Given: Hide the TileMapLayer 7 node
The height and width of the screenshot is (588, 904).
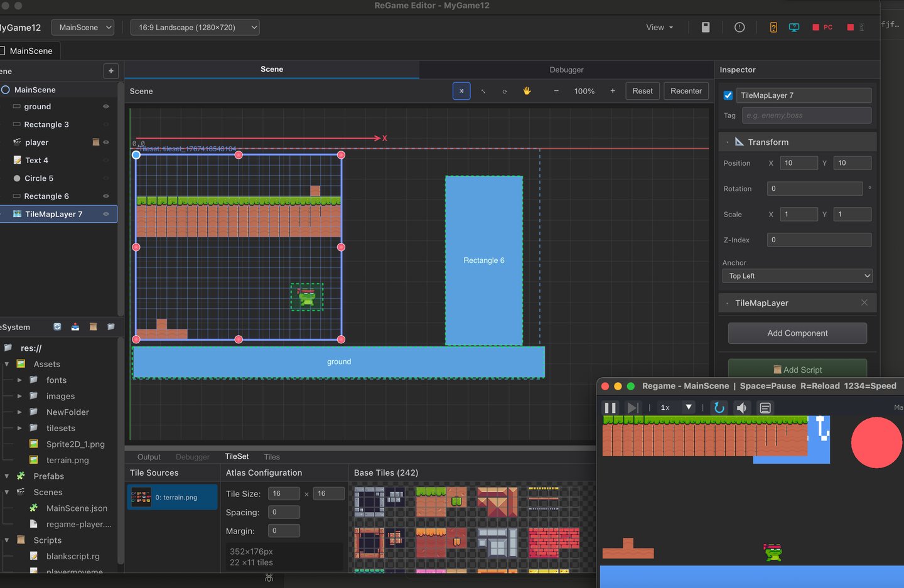Looking at the screenshot, I should [x=106, y=214].
